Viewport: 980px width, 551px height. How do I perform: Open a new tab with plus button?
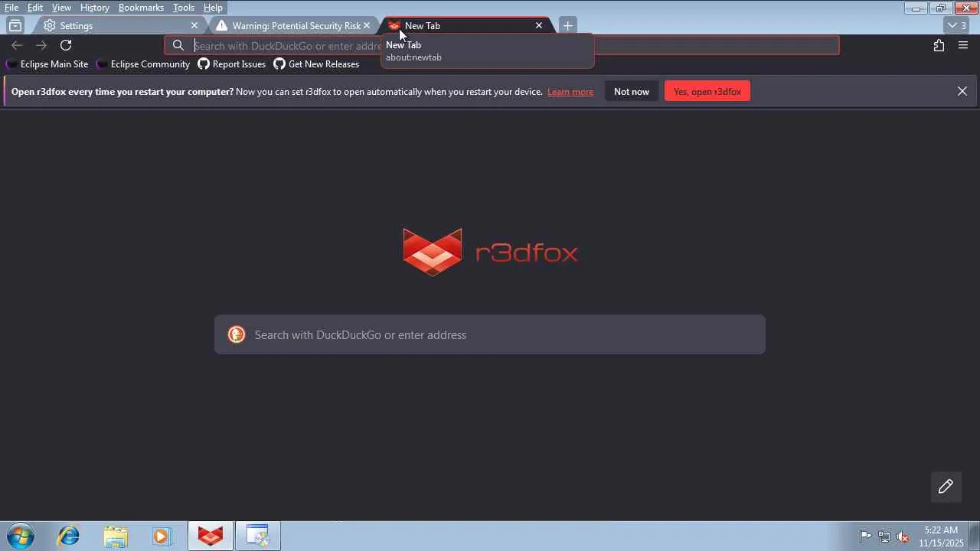pos(567,25)
